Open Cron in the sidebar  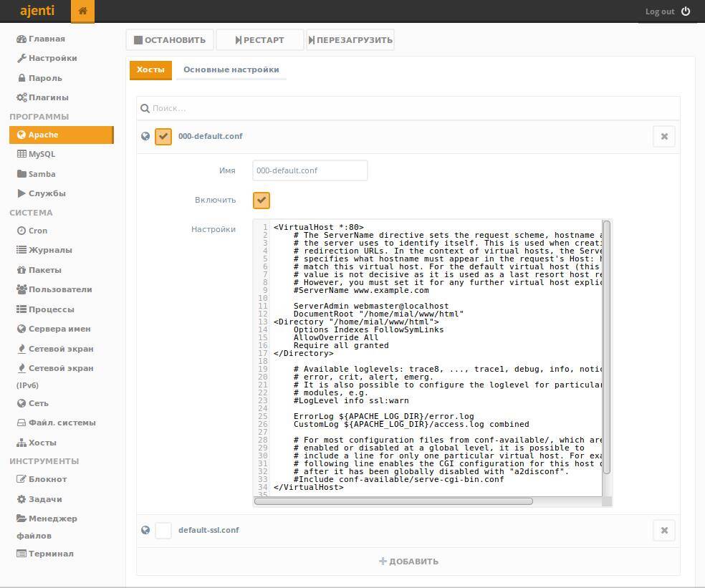point(37,231)
